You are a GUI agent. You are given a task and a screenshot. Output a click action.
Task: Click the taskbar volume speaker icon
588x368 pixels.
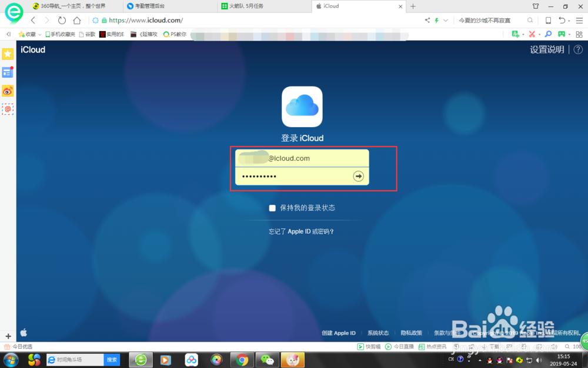tap(539, 360)
